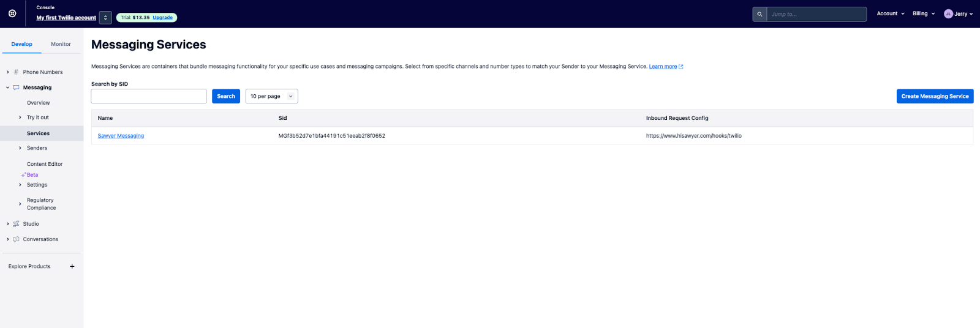Switch to the Monitor tab
The width and height of the screenshot is (980, 328).
pyautogui.click(x=61, y=44)
